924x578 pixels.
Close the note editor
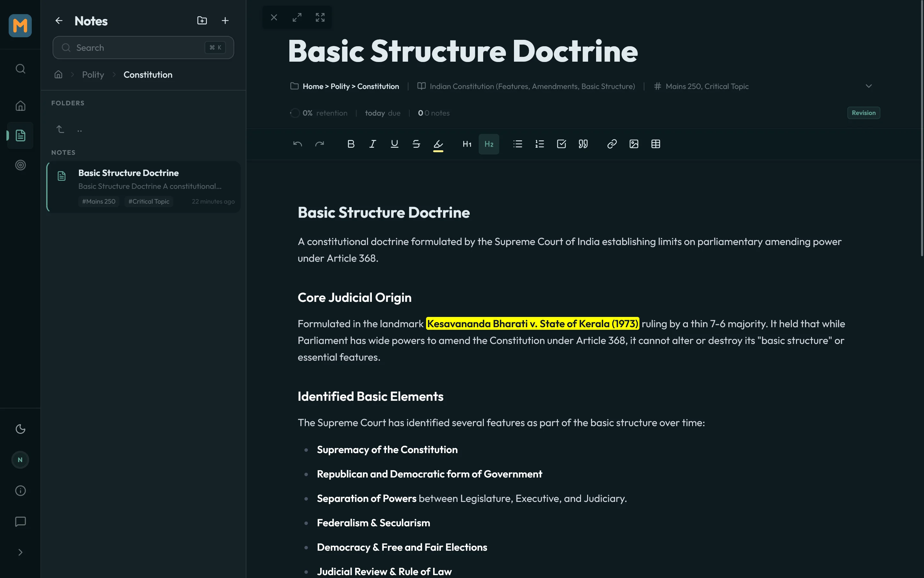(274, 17)
